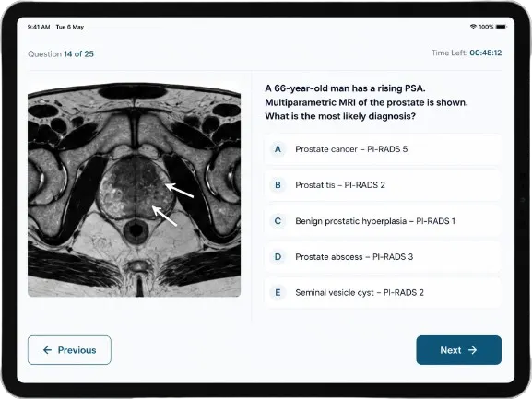Choose answer E Seminal vesicle cyst
This screenshot has height=399, width=532.
[383, 292]
